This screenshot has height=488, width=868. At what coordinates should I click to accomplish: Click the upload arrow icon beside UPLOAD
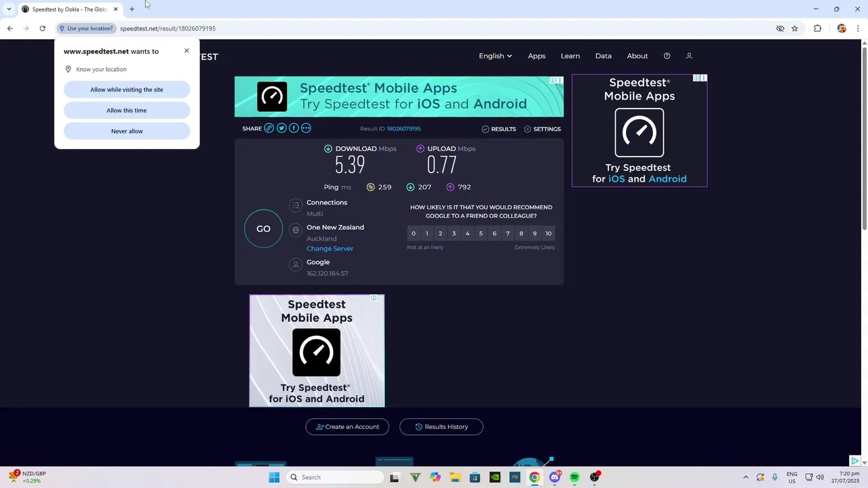click(420, 148)
